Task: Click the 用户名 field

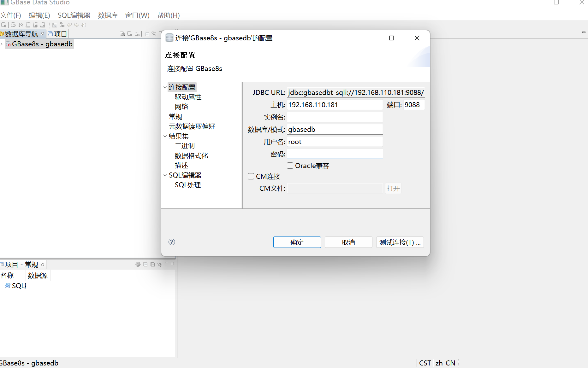Action: pos(335,142)
